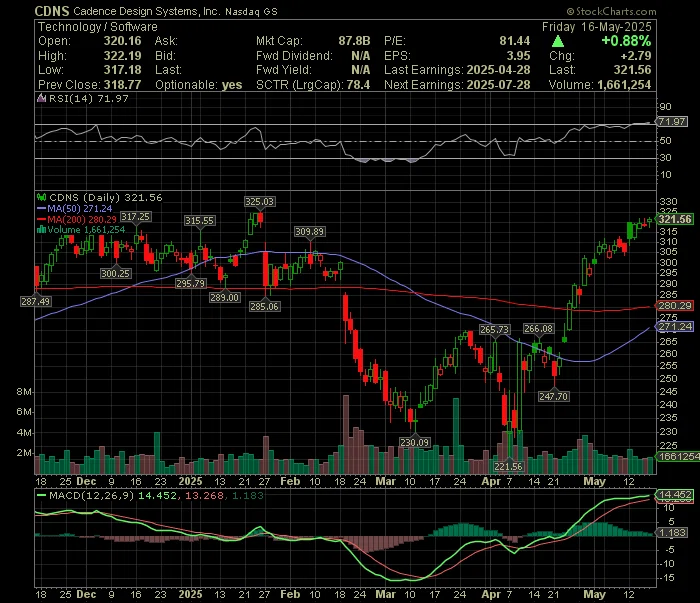
Task: Click the green up-arrow change icon
Action: pyautogui.click(x=558, y=41)
